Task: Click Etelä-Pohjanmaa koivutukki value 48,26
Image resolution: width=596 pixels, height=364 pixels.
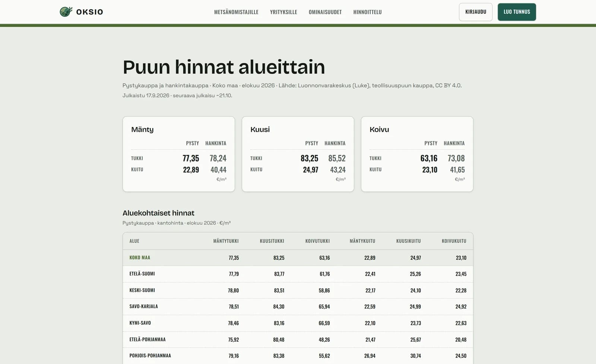Action: [324, 339]
